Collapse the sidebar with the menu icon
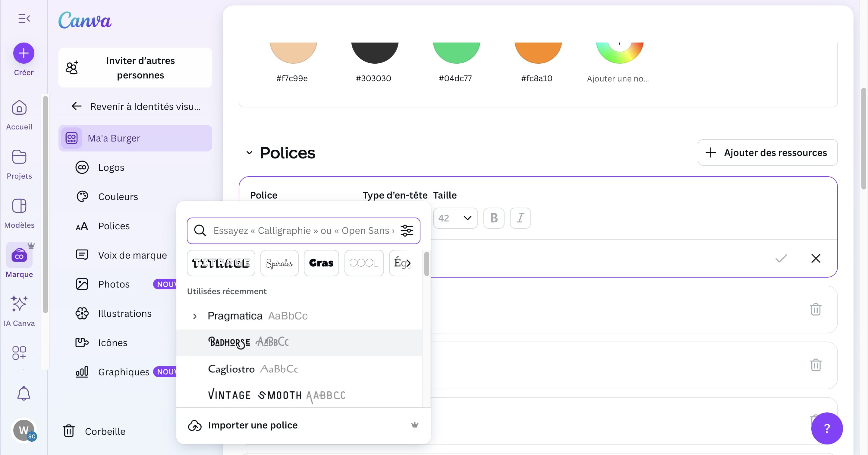The height and width of the screenshot is (455, 868). click(x=24, y=18)
